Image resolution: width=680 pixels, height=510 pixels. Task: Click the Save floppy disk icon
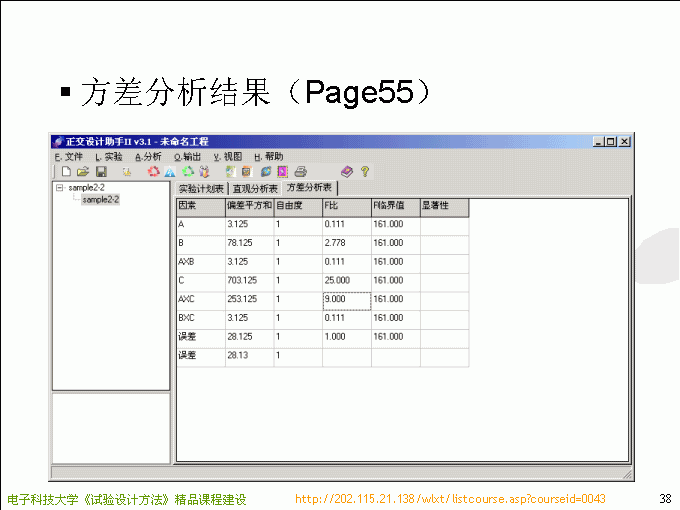[101, 172]
